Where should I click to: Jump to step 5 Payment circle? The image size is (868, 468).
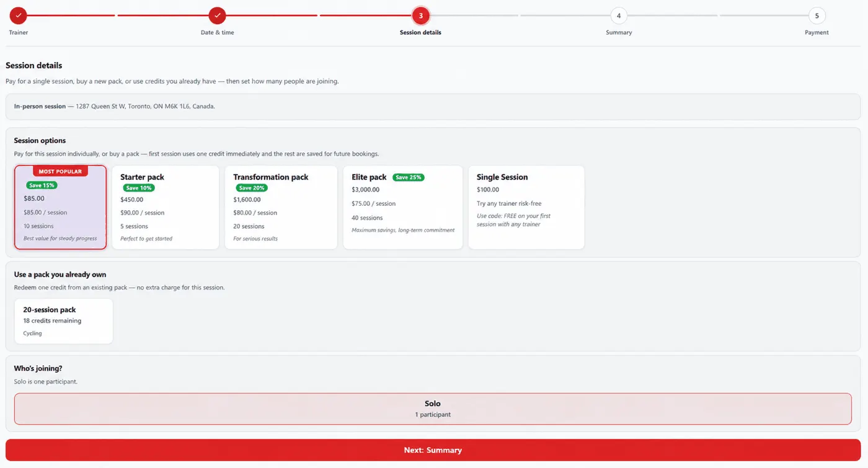[817, 15]
